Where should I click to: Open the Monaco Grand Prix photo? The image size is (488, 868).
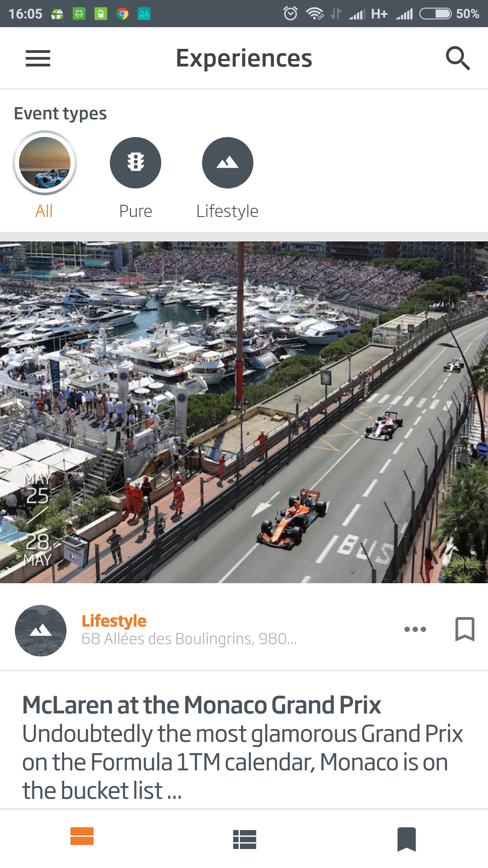(x=244, y=412)
